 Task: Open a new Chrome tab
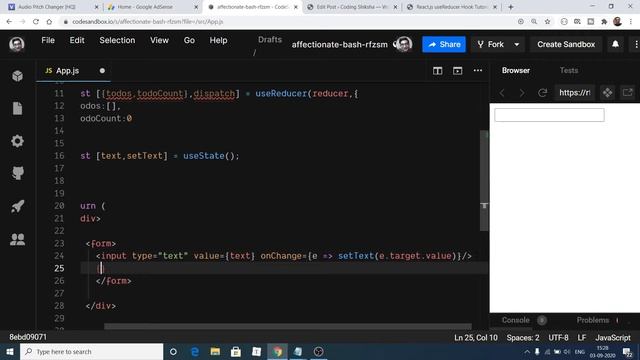pyautogui.click(x=510, y=7)
